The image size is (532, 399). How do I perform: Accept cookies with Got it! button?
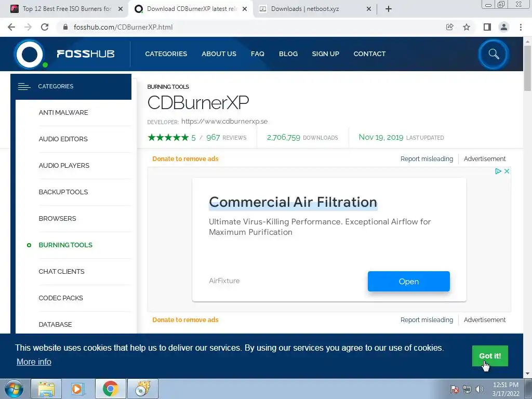(x=490, y=356)
